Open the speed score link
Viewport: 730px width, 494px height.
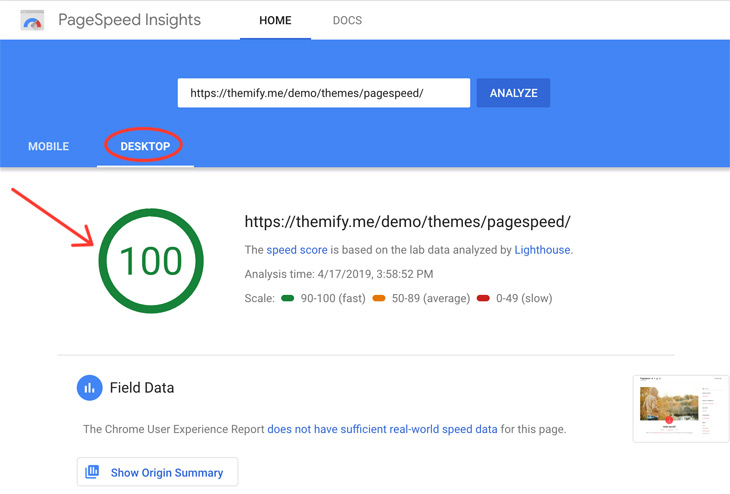[297, 250]
